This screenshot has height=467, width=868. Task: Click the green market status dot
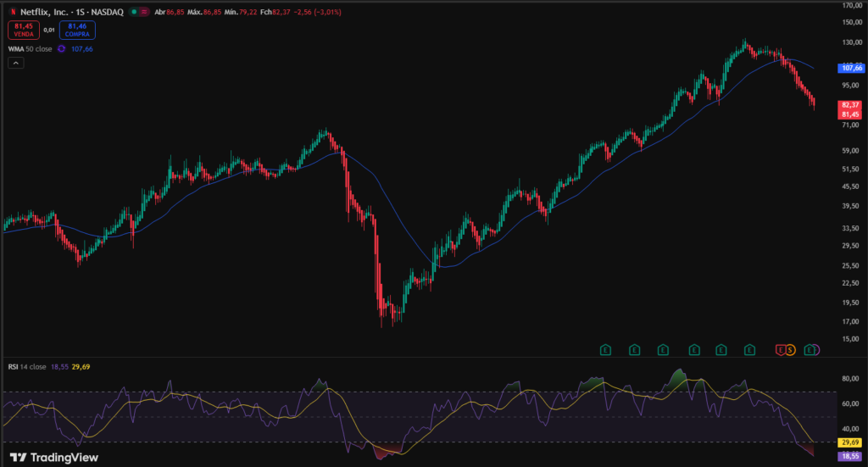tap(134, 12)
